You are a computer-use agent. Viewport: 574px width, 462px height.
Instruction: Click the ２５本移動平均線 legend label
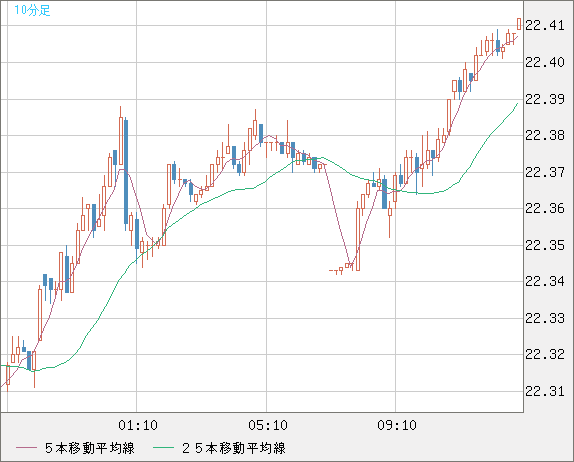pyautogui.click(x=234, y=448)
